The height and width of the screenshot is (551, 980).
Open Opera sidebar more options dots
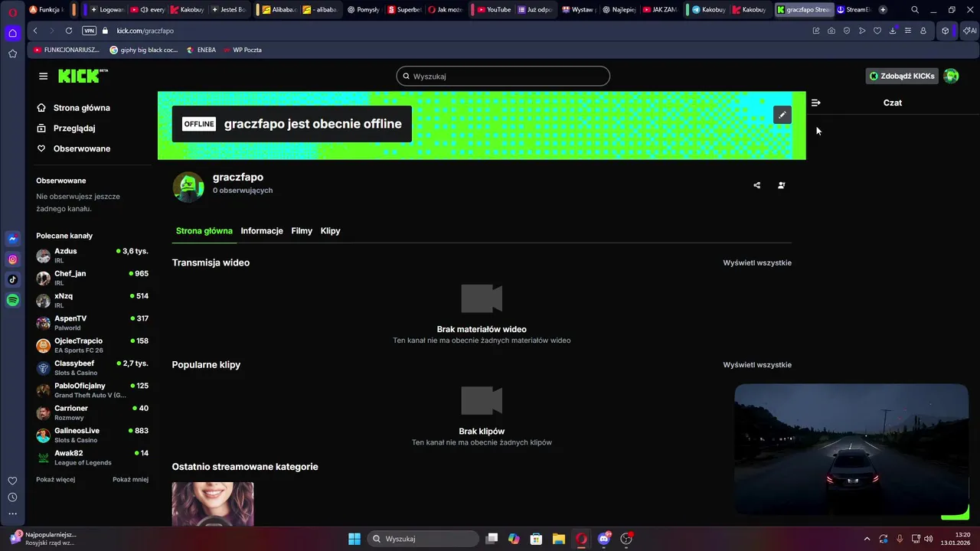[13, 514]
